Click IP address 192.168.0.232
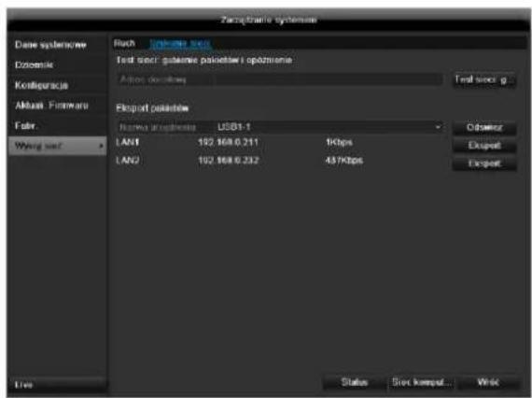The height and width of the screenshot is (398, 532). tap(229, 160)
